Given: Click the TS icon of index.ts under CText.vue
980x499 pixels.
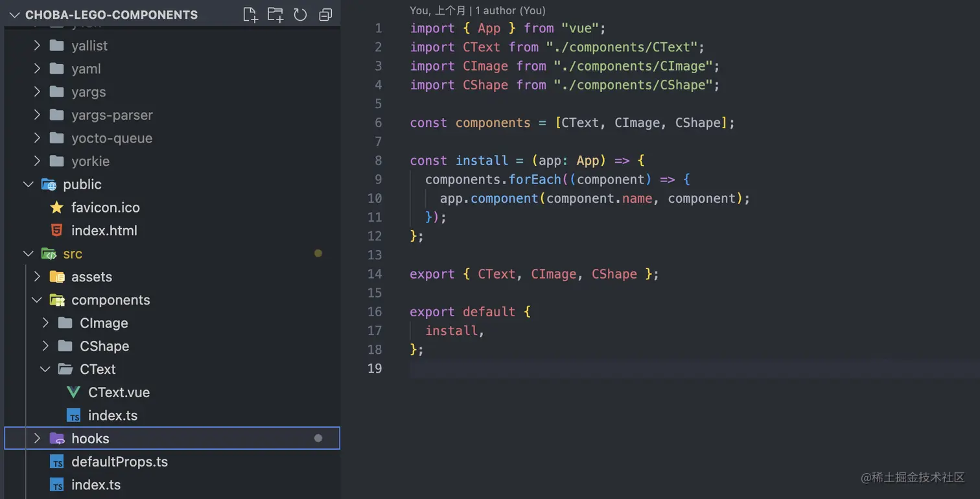Looking at the screenshot, I should 74,415.
